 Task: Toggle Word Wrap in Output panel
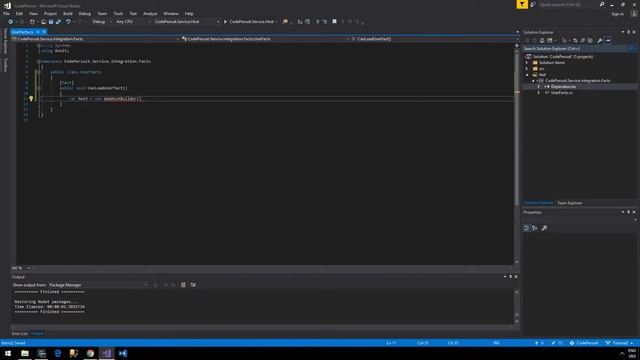(x=193, y=285)
